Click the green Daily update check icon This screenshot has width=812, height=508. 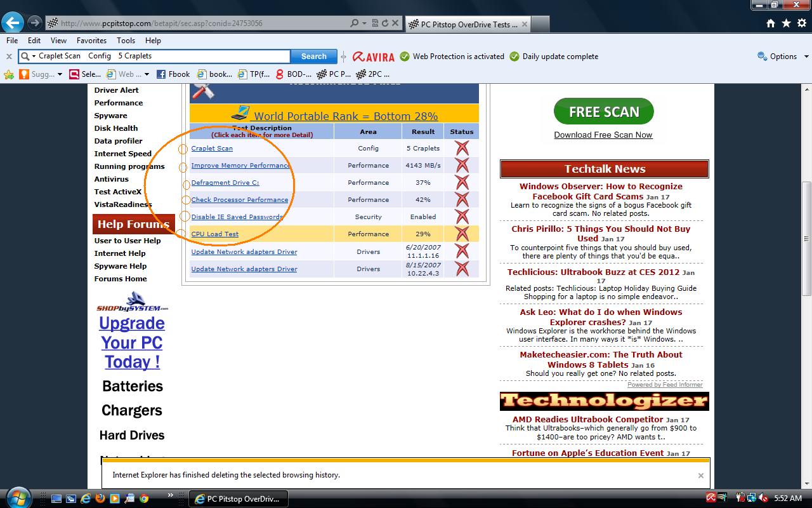[514, 57]
